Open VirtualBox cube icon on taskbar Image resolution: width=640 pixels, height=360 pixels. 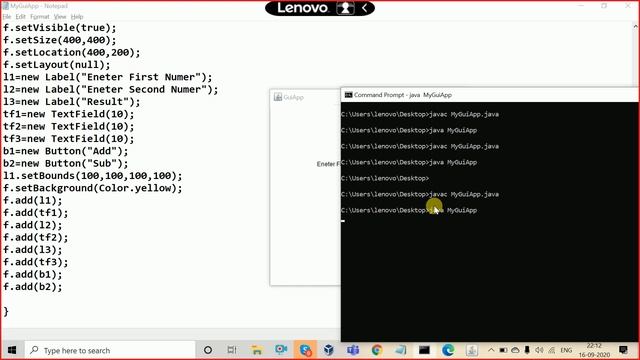(329, 350)
